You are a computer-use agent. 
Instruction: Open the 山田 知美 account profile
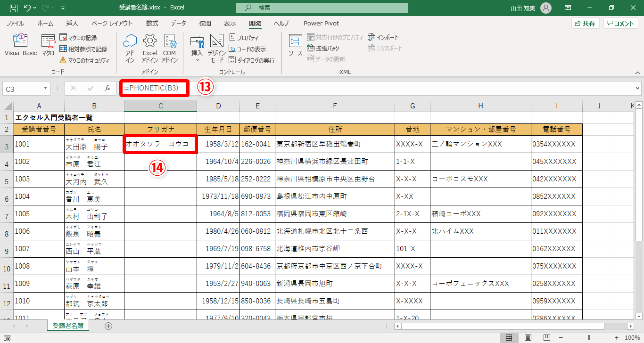(531, 8)
